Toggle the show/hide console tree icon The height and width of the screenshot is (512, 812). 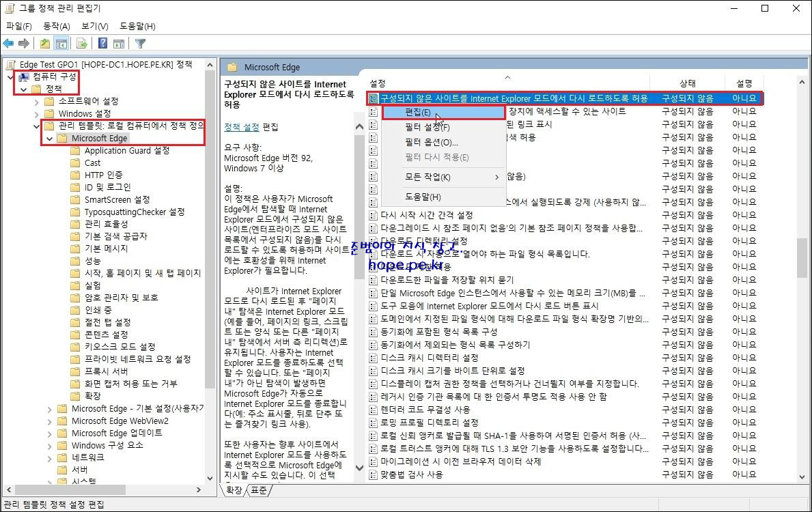tap(61, 44)
